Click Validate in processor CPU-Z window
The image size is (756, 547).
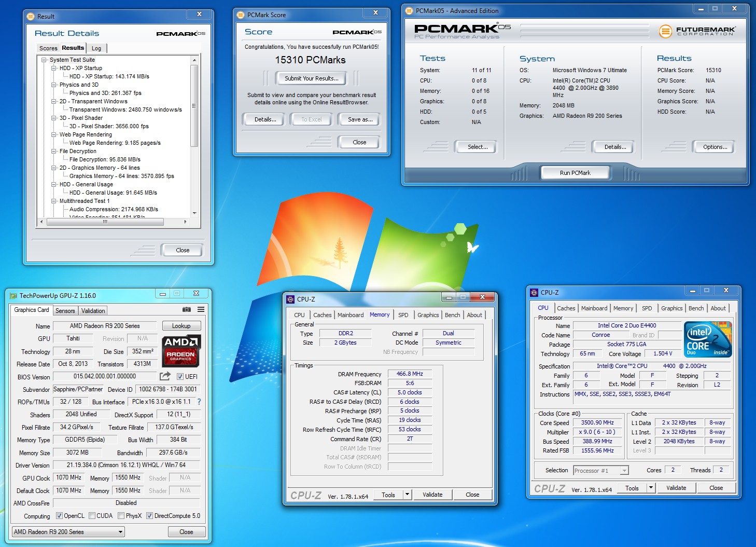pos(676,488)
